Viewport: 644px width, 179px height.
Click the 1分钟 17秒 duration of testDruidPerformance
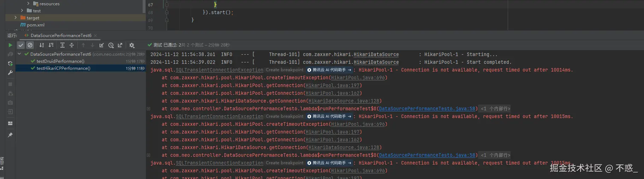[135, 61]
